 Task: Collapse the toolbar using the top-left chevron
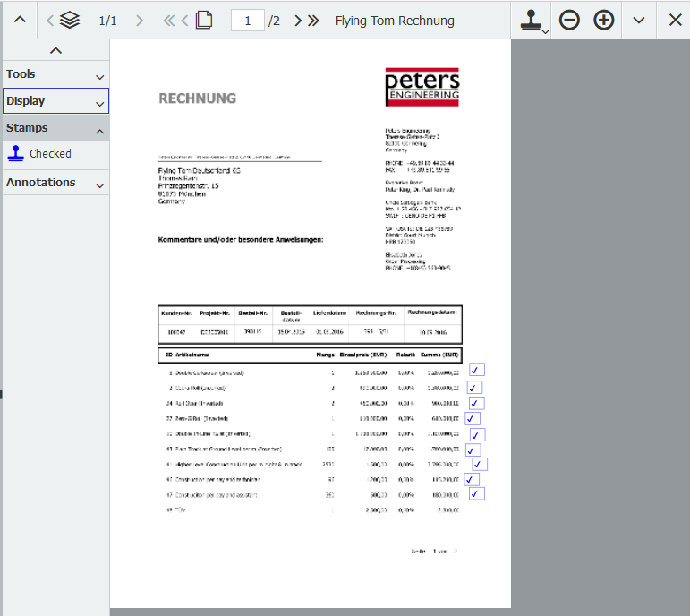click(x=20, y=20)
